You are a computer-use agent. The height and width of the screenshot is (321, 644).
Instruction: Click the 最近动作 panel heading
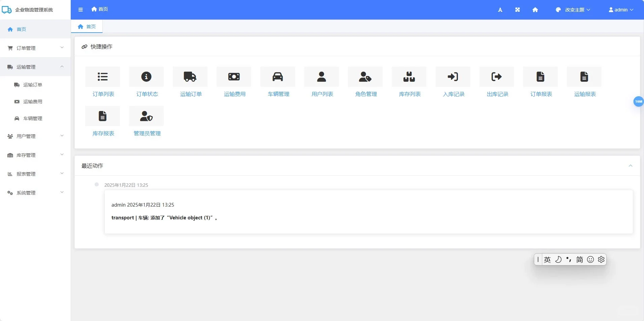tap(92, 166)
